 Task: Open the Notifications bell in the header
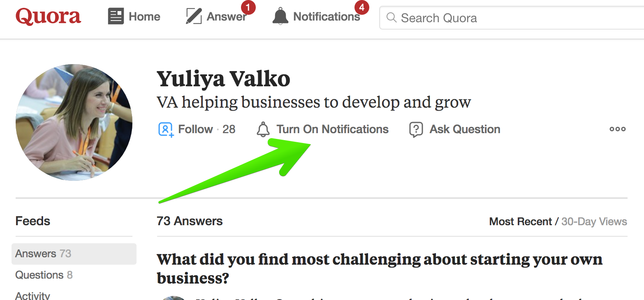280,16
